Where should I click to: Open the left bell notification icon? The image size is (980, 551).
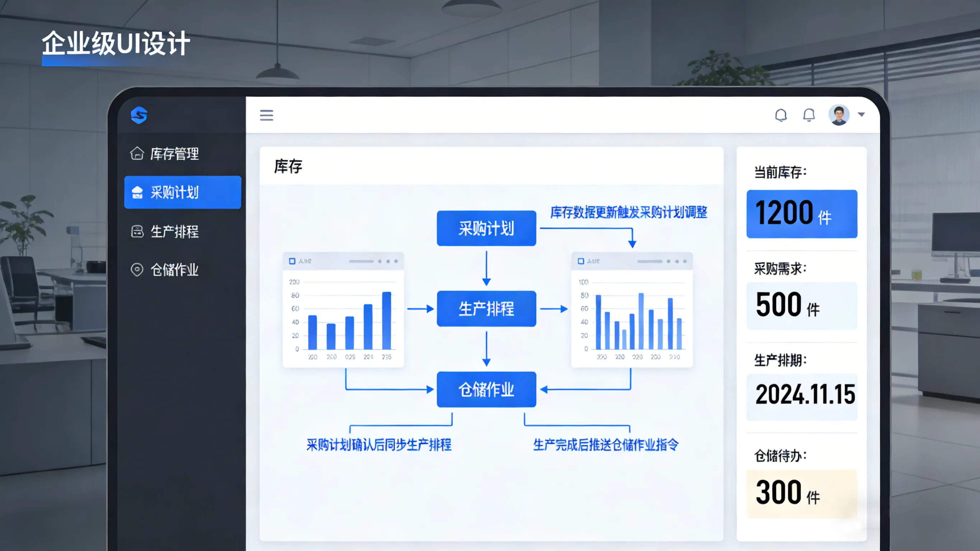781,115
